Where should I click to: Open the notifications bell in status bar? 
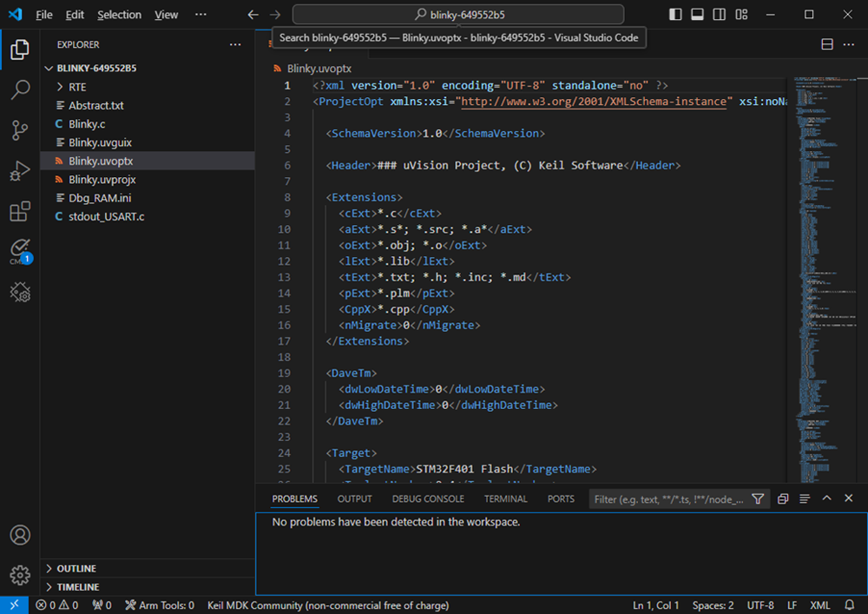click(850, 605)
